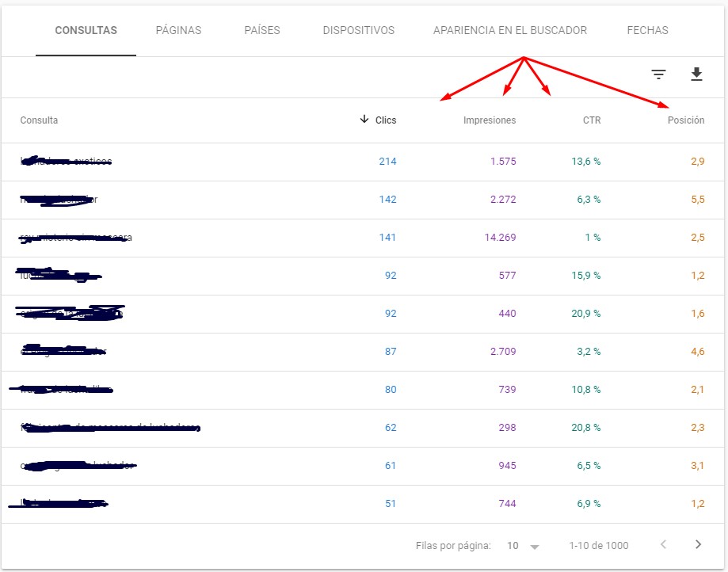728x572 pixels.
Task: Go to next page arrow
Action: click(x=698, y=544)
